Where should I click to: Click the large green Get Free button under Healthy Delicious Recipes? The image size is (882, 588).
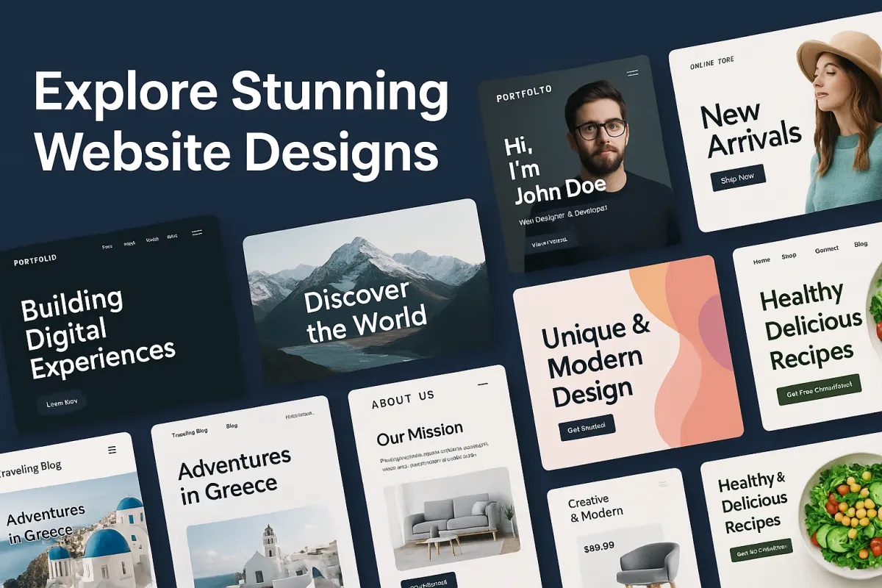click(x=818, y=390)
